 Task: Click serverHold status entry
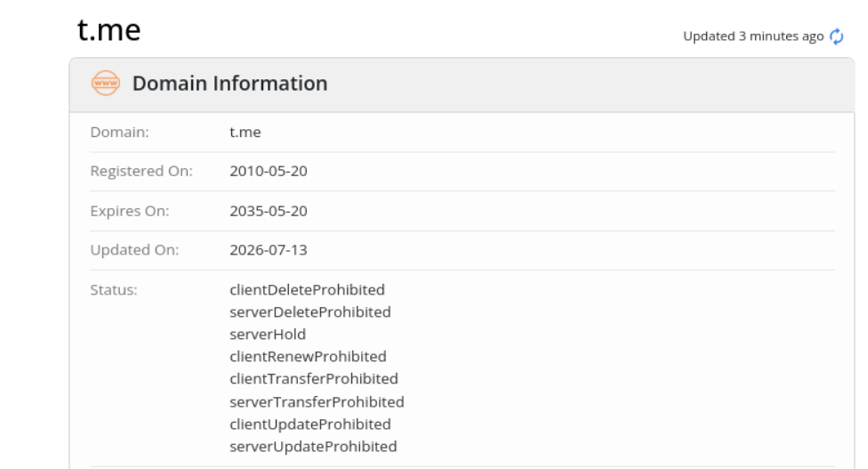[268, 335]
